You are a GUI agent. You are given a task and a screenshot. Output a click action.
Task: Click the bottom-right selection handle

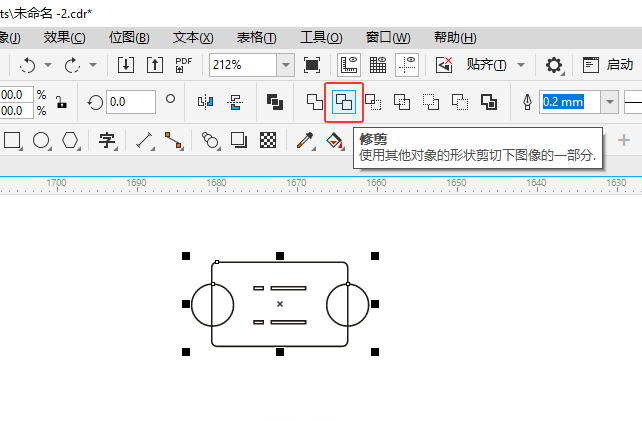click(375, 352)
